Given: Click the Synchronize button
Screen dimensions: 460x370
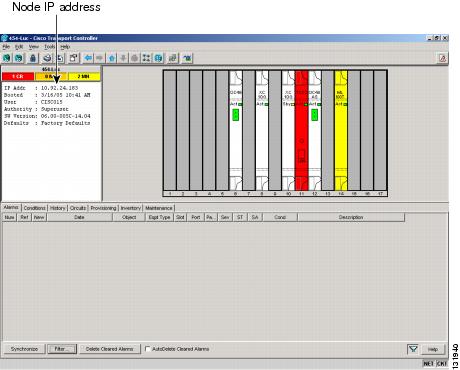Looking at the screenshot, I should 24,349.
